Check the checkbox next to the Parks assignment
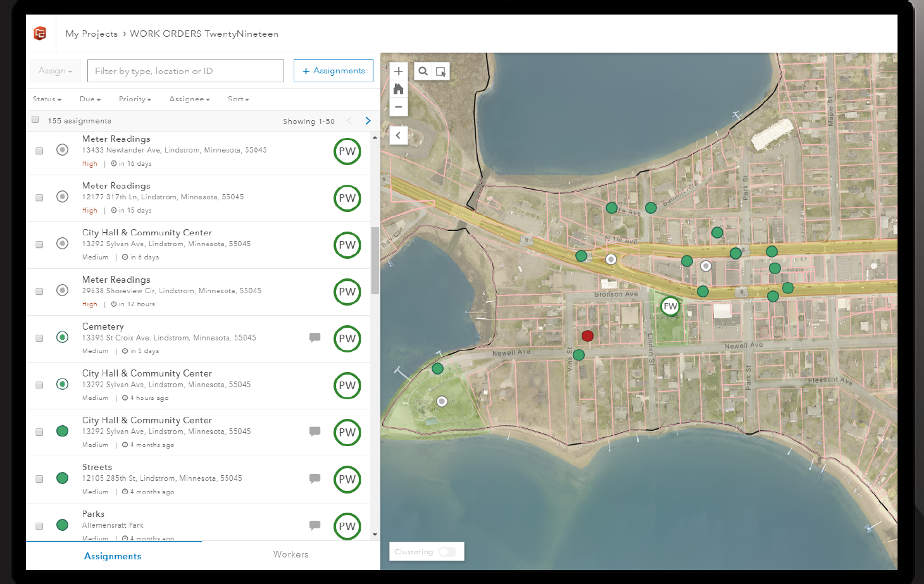 [x=39, y=525]
